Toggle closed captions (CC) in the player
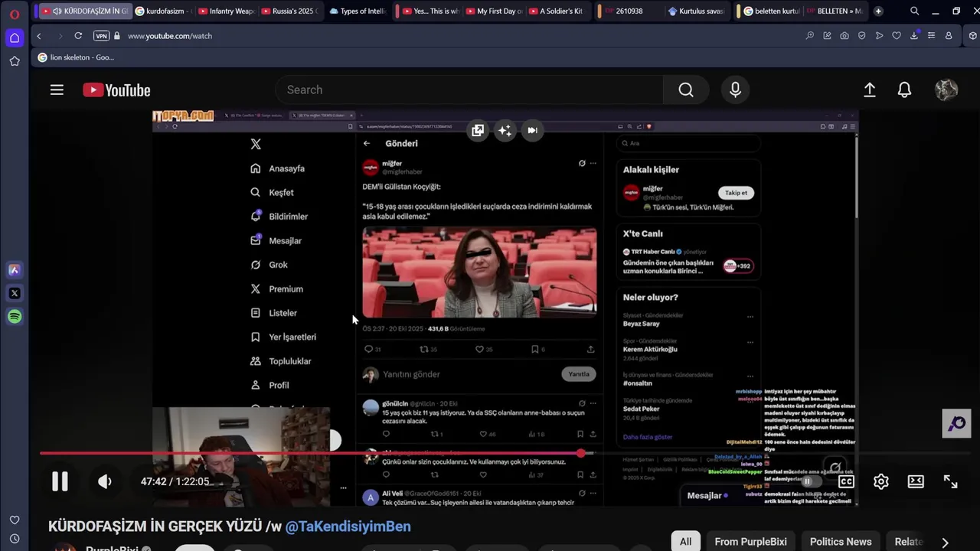The height and width of the screenshot is (551, 980). (846, 481)
